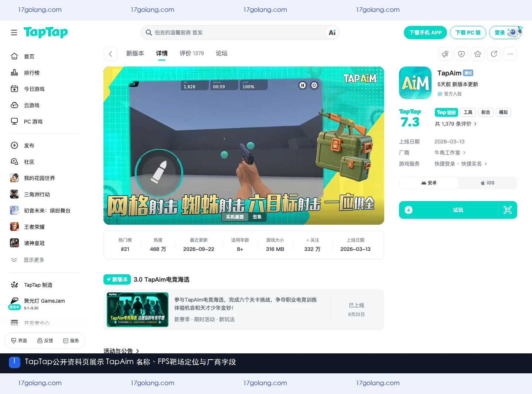Pause the game preview video
The height and width of the screenshot is (394, 532).
[x=303, y=85]
